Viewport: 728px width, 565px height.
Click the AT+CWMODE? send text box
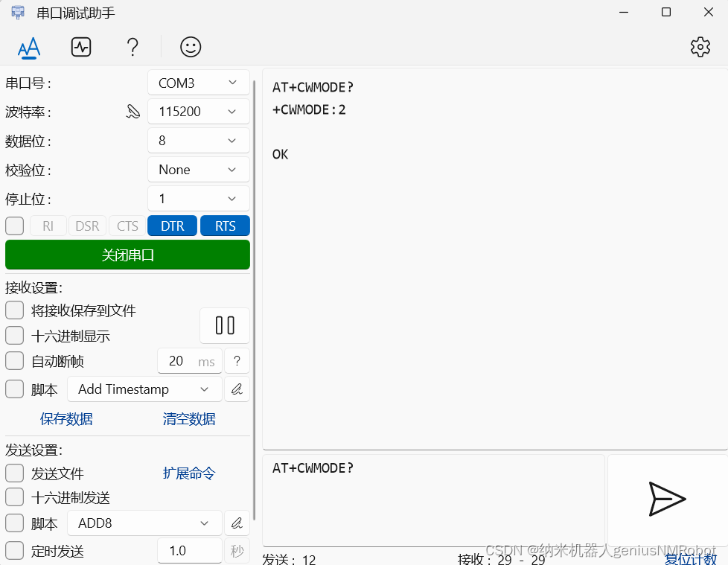tap(434, 500)
